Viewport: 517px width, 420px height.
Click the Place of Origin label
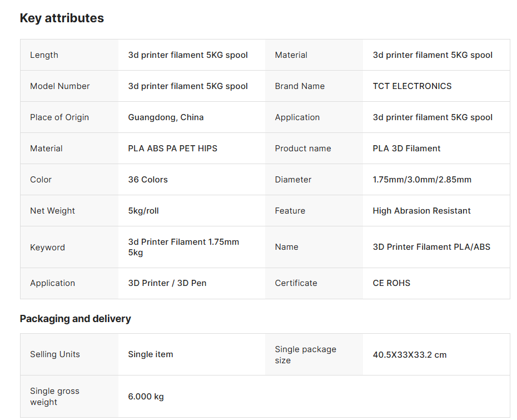point(59,117)
